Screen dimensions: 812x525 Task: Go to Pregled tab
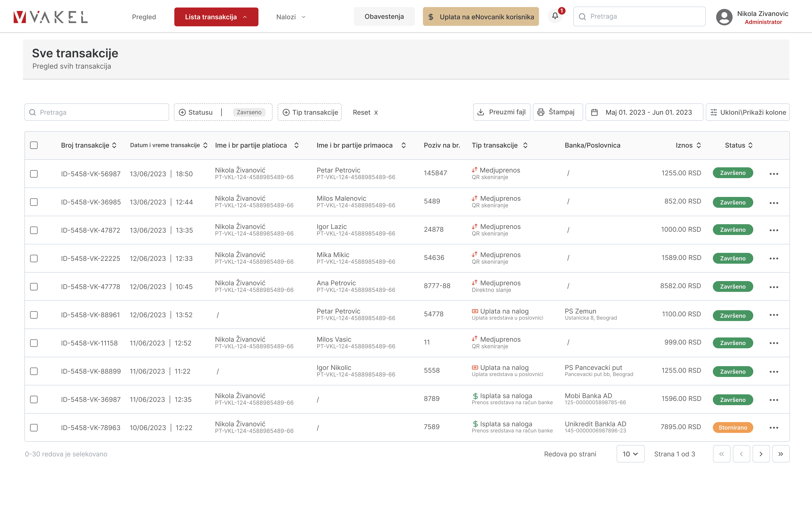tap(144, 17)
